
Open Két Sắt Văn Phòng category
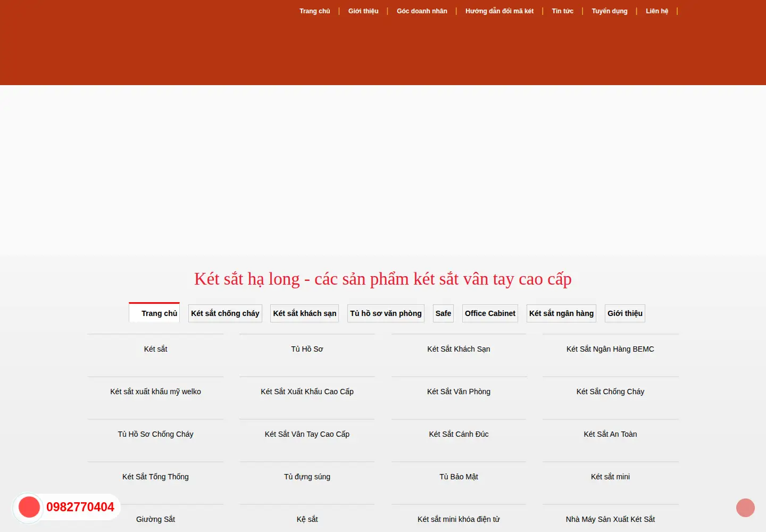click(459, 392)
